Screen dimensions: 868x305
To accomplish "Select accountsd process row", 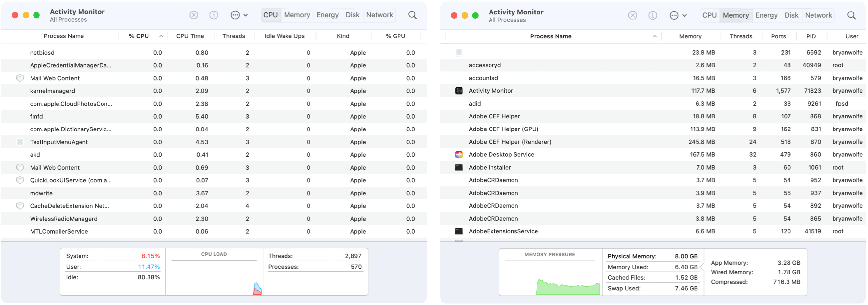I will pos(653,78).
